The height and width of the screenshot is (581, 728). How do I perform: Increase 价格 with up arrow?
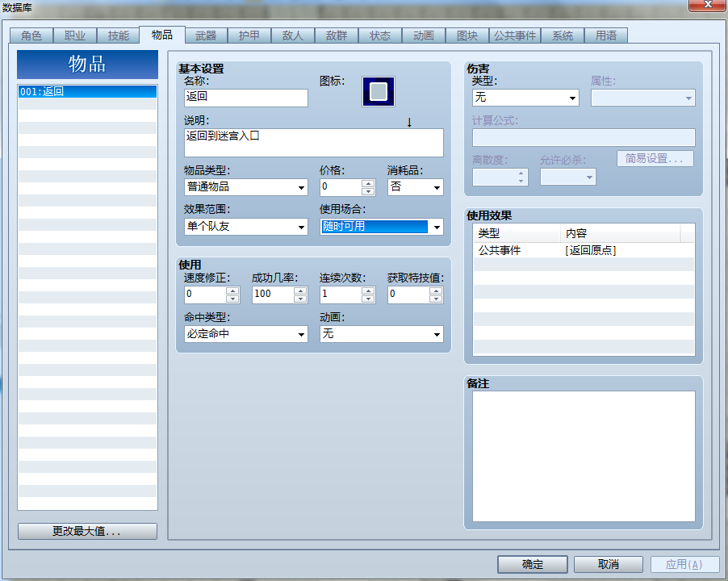(x=368, y=183)
